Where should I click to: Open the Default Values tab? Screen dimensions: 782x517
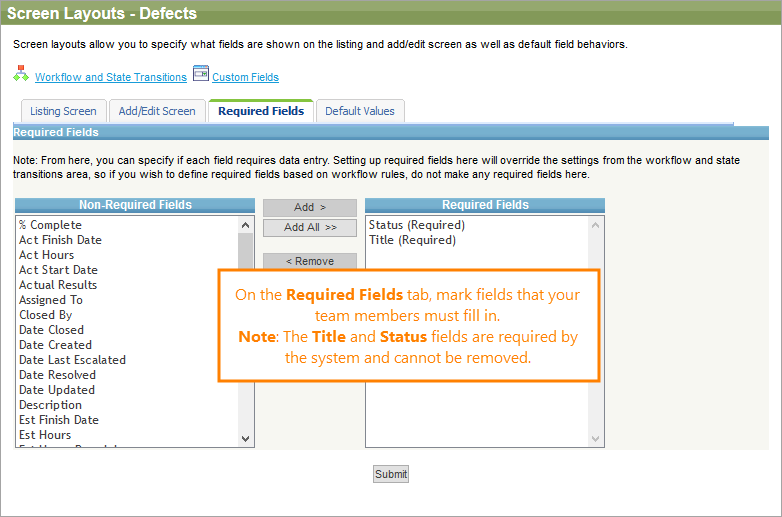360,111
